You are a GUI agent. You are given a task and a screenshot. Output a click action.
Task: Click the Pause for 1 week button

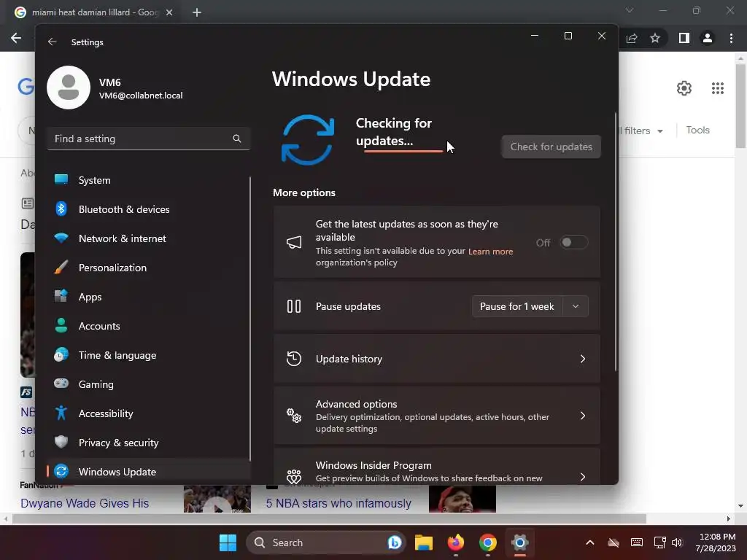(517, 306)
